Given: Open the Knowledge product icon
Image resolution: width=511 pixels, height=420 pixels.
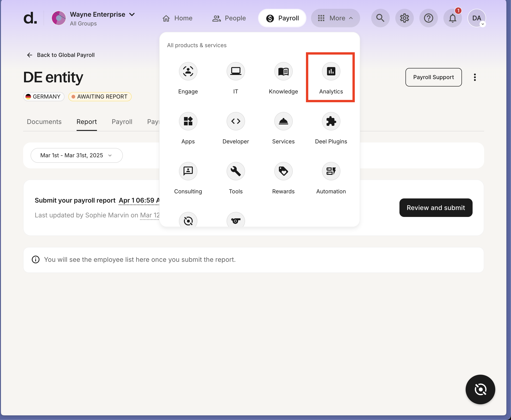Looking at the screenshot, I should [x=283, y=71].
